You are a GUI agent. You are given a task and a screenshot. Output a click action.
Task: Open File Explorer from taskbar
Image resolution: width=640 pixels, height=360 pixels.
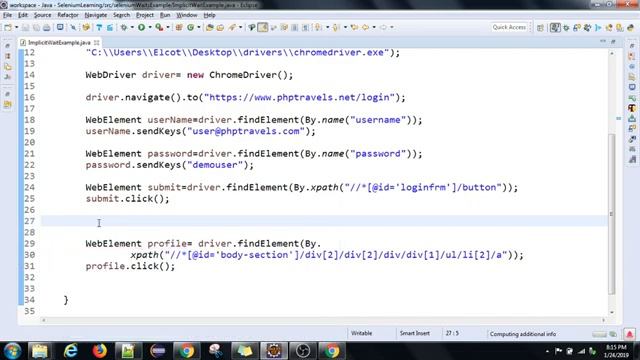40,351
